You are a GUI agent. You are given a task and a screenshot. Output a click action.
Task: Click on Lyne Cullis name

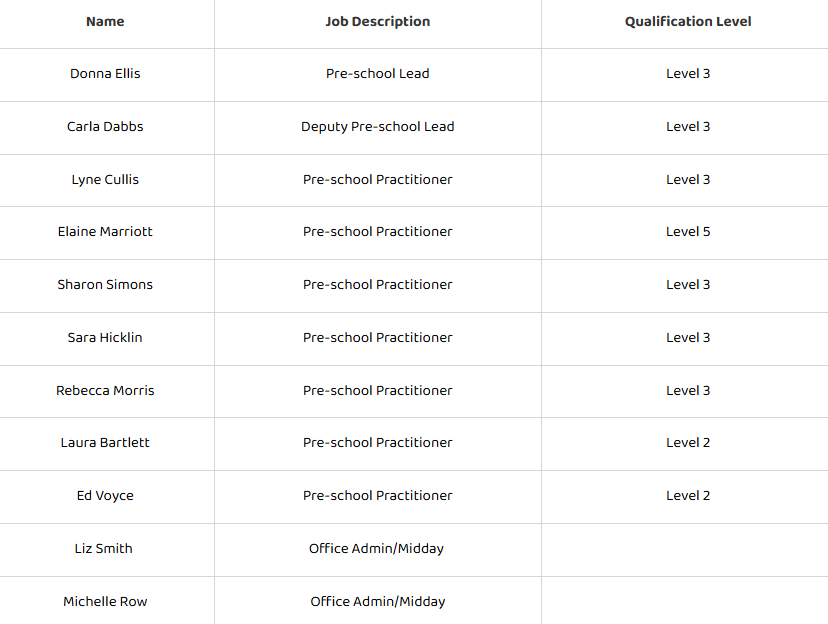pos(105,180)
